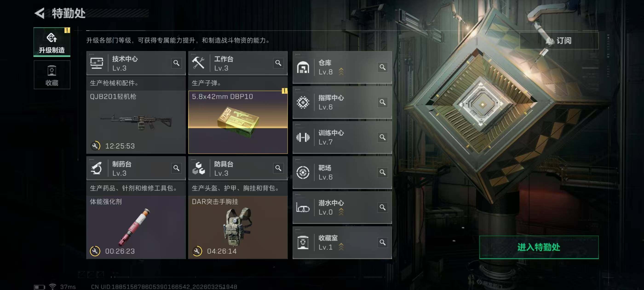Image resolution: width=644 pixels, height=290 pixels.
Task: Switch to the 收藏 tab
Action: [x=52, y=75]
